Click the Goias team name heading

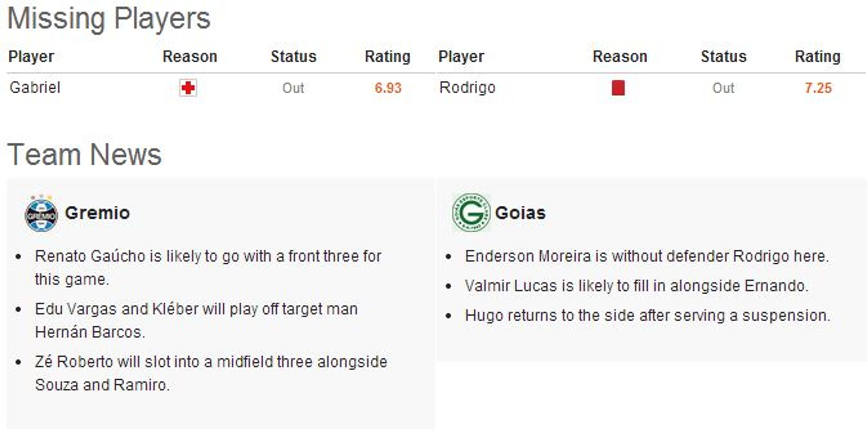[520, 213]
